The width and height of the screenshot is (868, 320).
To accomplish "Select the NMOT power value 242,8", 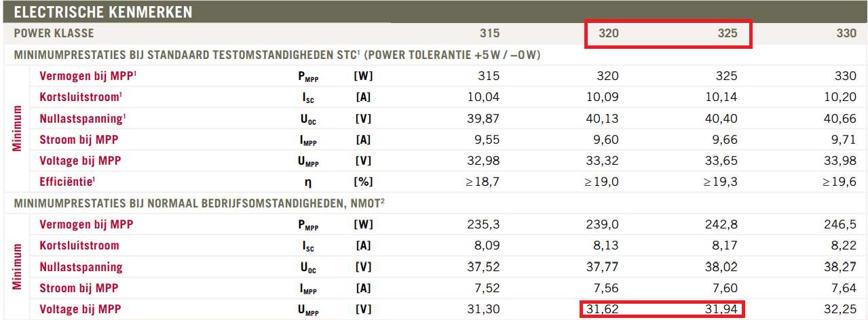I will tap(722, 224).
